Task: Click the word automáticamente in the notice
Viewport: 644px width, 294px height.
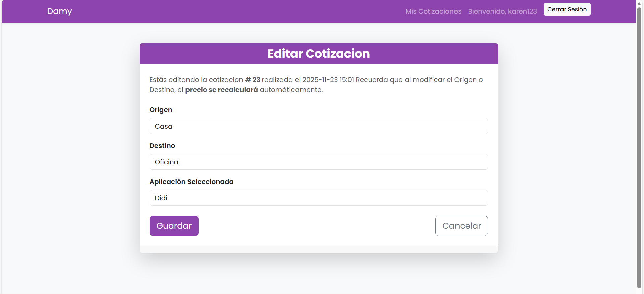Action: (x=291, y=90)
